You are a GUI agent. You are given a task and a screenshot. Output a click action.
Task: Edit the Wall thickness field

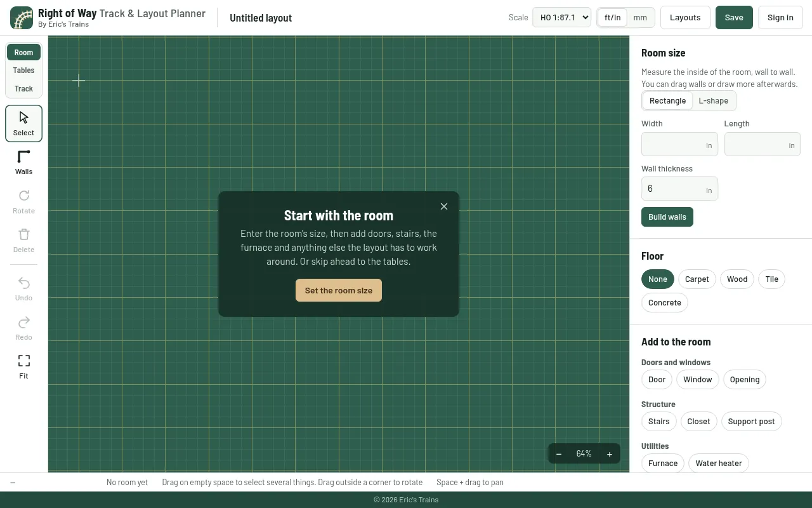[x=679, y=189]
